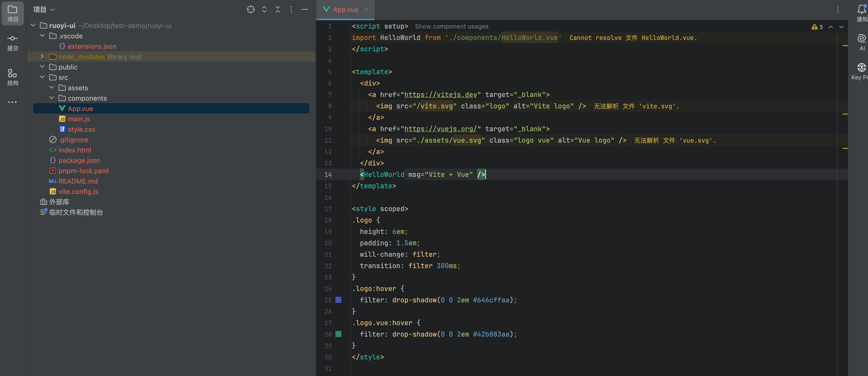Collapse the assets folder
Screen dimensions: 868x376
pos(52,88)
